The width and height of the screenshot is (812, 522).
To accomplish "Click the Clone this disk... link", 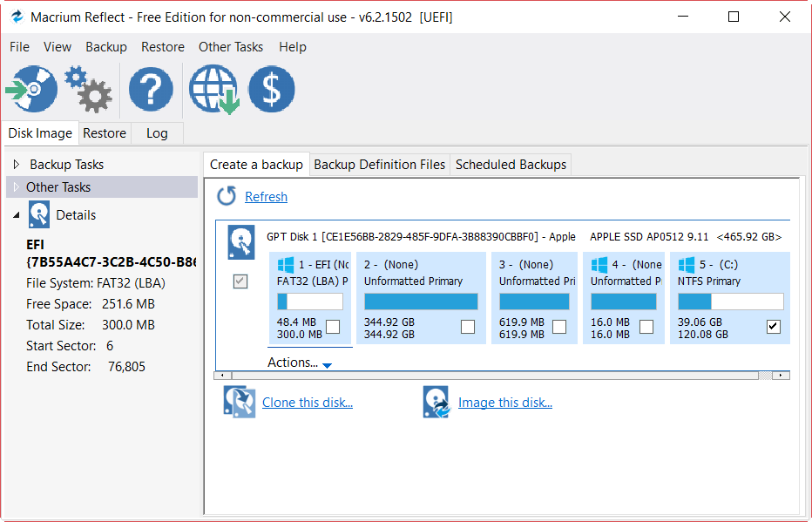I will point(308,403).
